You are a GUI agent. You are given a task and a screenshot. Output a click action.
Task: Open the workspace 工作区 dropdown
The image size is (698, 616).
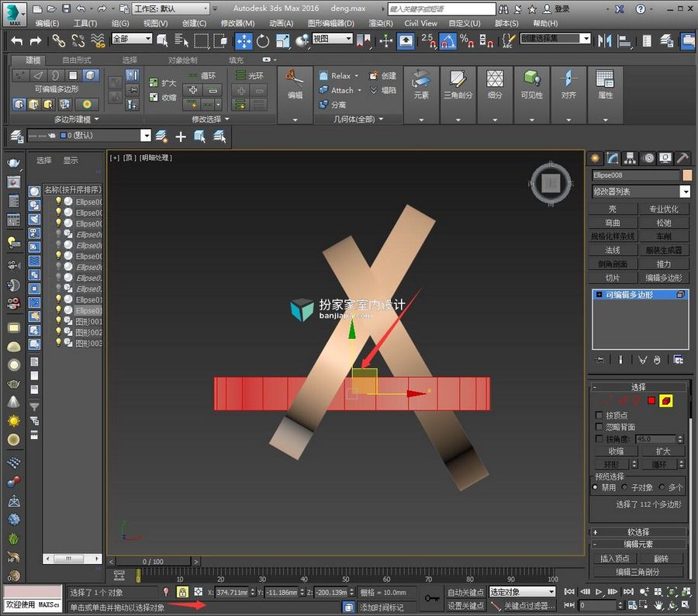click(171, 9)
